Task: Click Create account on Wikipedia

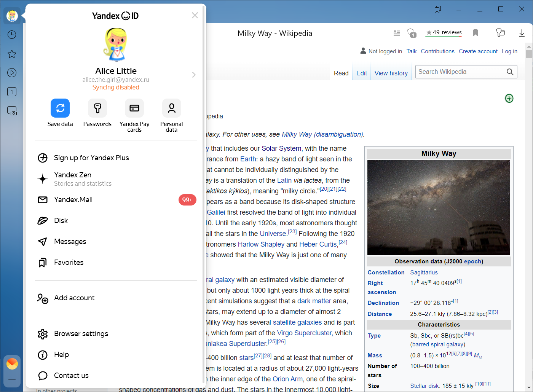Action: (478, 51)
